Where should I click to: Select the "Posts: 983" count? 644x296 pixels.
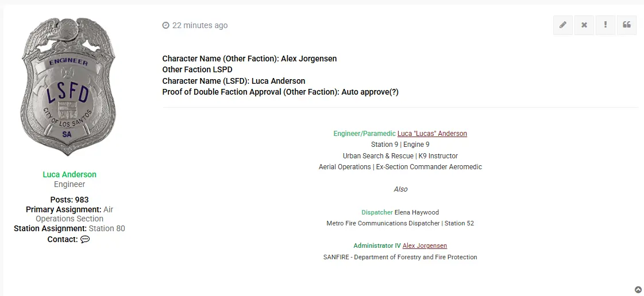pyautogui.click(x=70, y=200)
